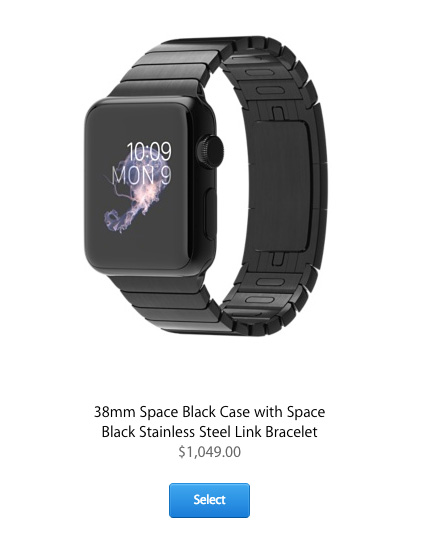Click the Black Stainless Steel Link Bracelet text
Screen dimensions: 434x558
(210, 432)
